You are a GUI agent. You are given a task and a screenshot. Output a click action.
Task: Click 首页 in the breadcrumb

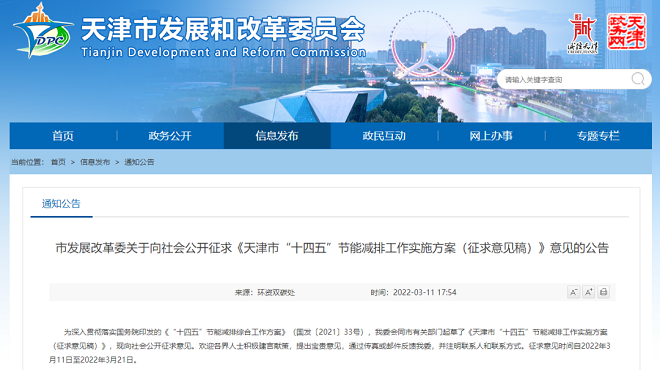[58, 162]
